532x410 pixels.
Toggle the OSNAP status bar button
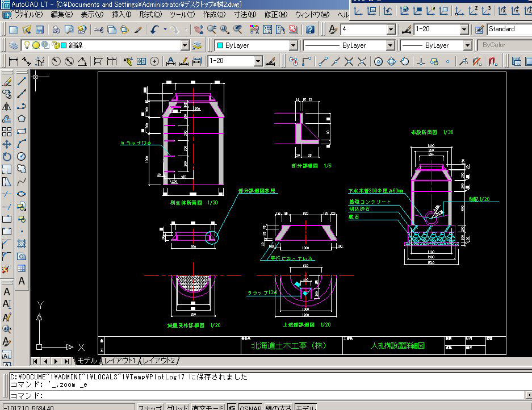pyautogui.click(x=250, y=407)
